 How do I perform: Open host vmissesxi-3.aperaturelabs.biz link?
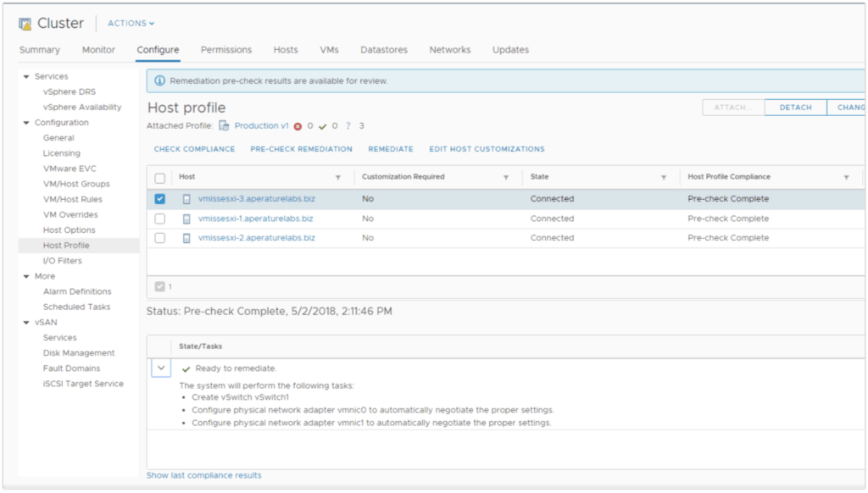[256, 198]
